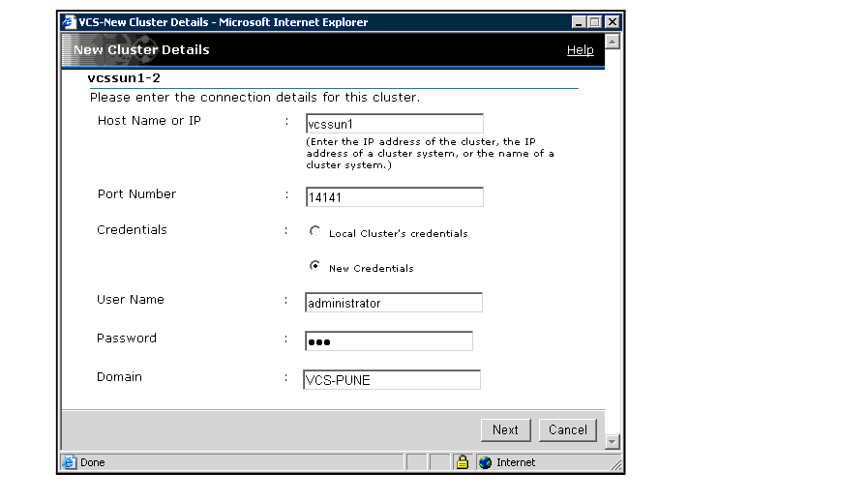Click the Host Name or IP field

click(x=393, y=124)
